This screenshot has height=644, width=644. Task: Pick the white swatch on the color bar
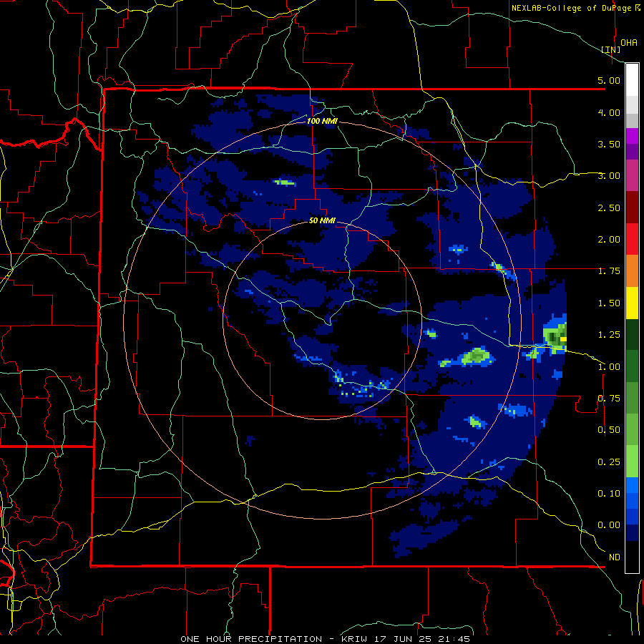(632, 80)
